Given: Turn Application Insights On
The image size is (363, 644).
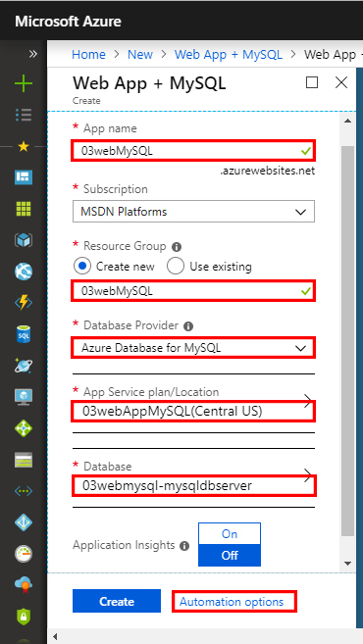Looking at the screenshot, I should coord(230,534).
